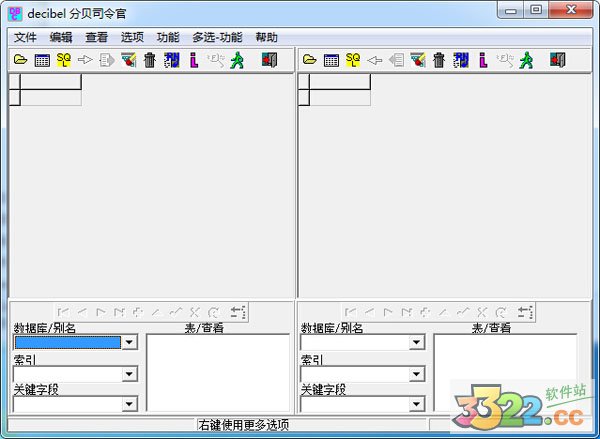The height and width of the screenshot is (439, 600).
Task: Click the green running man in right toolbar
Action: [x=527, y=60]
